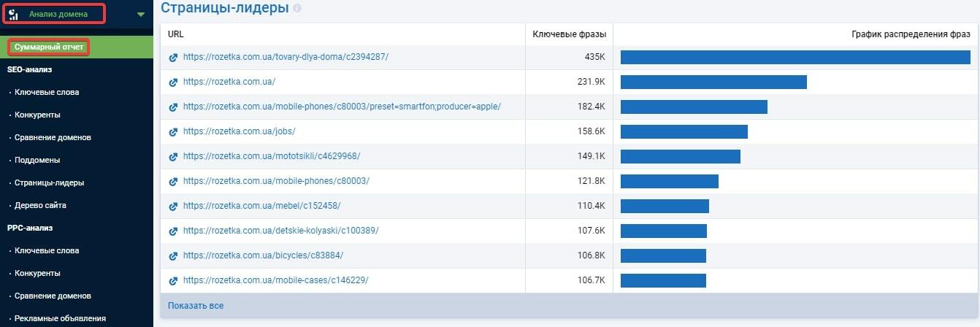
Task: Open SEO Конкуренты report
Action: point(37,115)
